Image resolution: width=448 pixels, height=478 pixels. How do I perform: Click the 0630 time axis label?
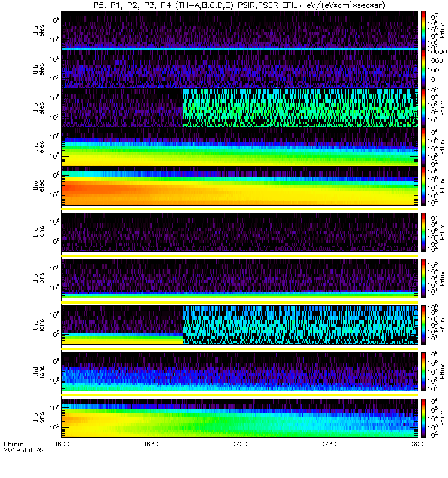pyautogui.click(x=151, y=444)
